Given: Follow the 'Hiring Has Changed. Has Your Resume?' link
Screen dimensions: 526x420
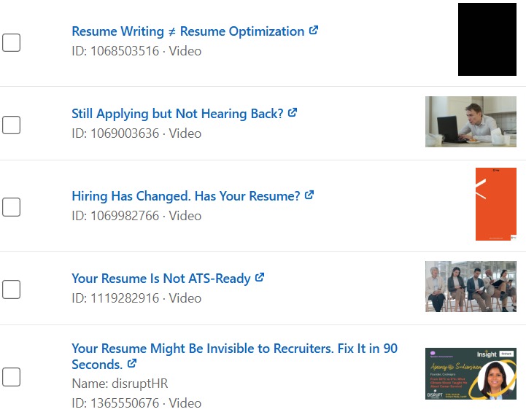Looking at the screenshot, I should [185, 196].
